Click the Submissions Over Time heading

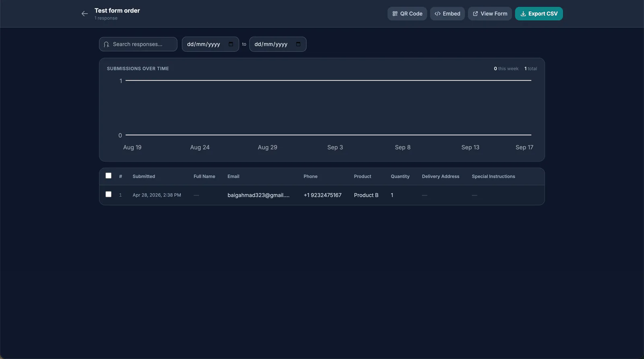(x=138, y=68)
